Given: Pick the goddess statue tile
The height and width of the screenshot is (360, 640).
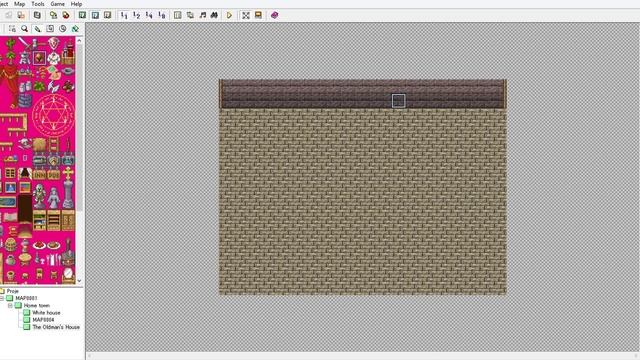Looking at the screenshot, I should click(x=53, y=198).
